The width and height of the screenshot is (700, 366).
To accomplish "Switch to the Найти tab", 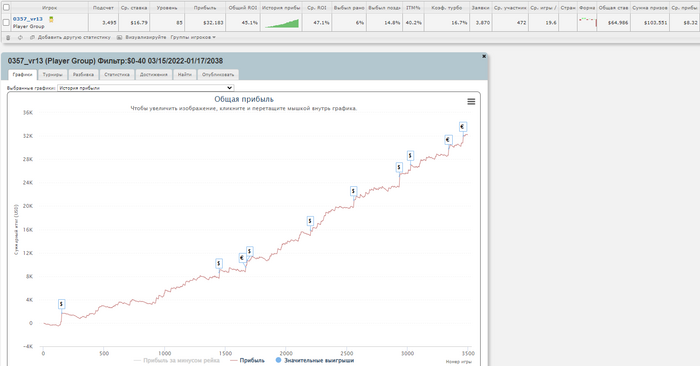I will point(185,75).
